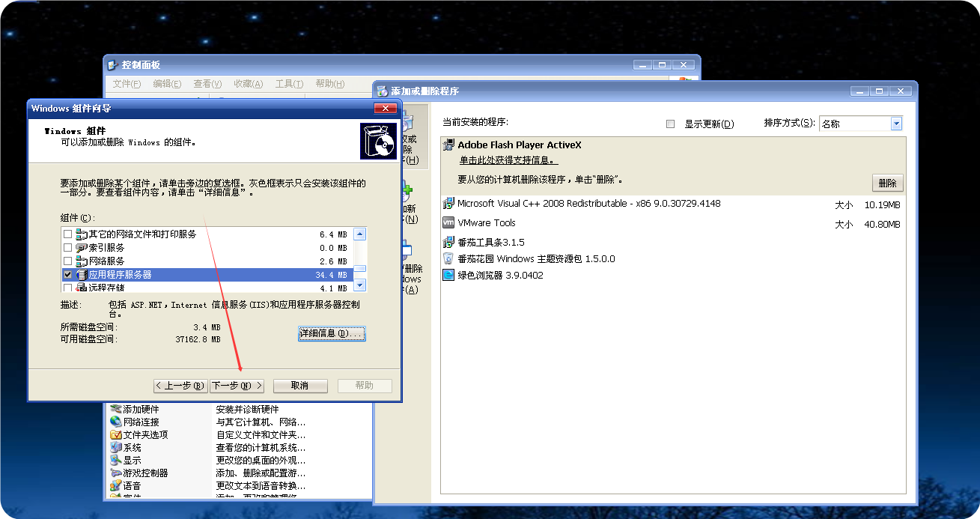This screenshot has height=519, width=980.
Task: Uncheck the 应用程序服务器 checkbox
Action: point(68,275)
